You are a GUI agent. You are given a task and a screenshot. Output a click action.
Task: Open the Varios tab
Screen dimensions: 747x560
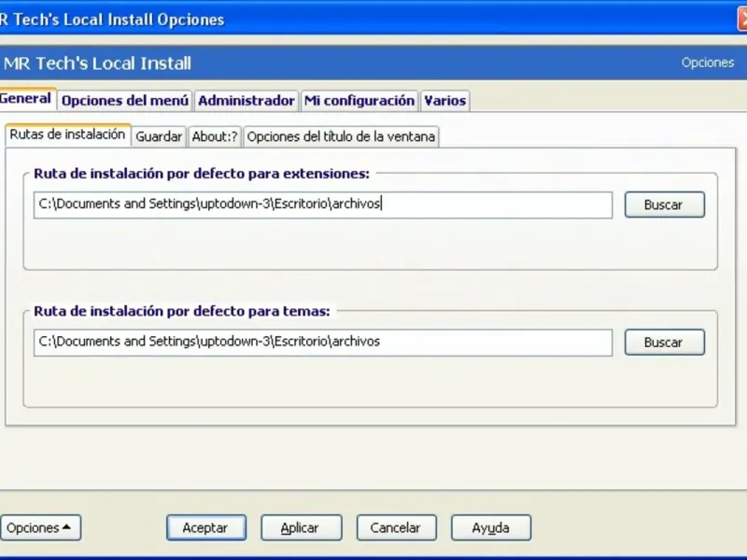(445, 101)
